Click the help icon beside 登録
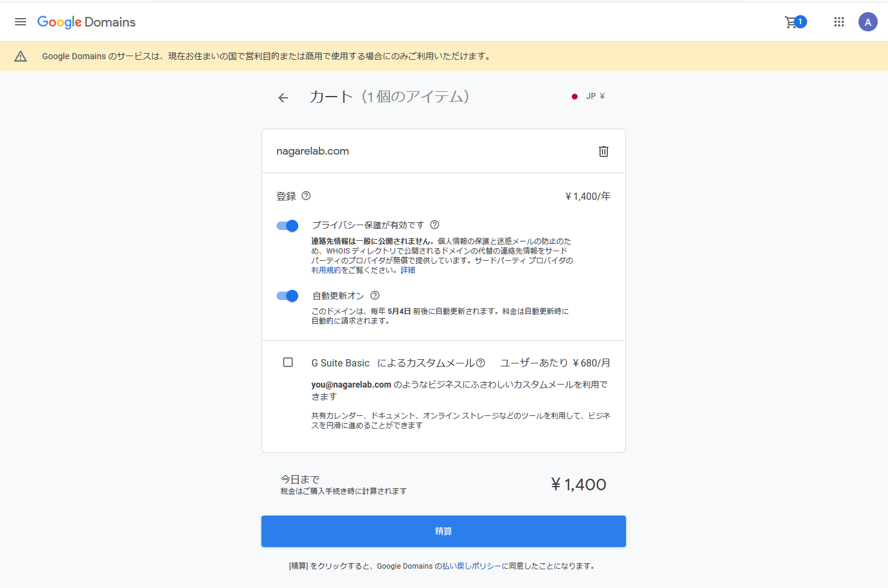 pos(306,196)
